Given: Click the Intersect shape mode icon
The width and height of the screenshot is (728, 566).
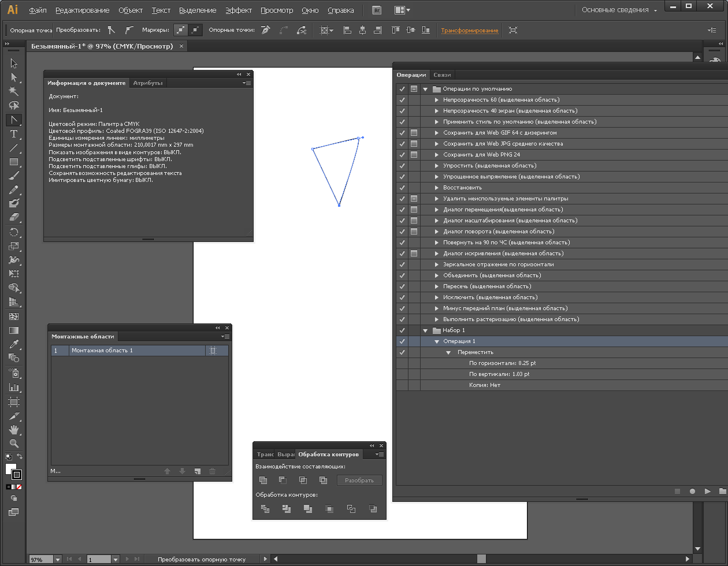Looking at the screenshot, I should click(303, 480).
